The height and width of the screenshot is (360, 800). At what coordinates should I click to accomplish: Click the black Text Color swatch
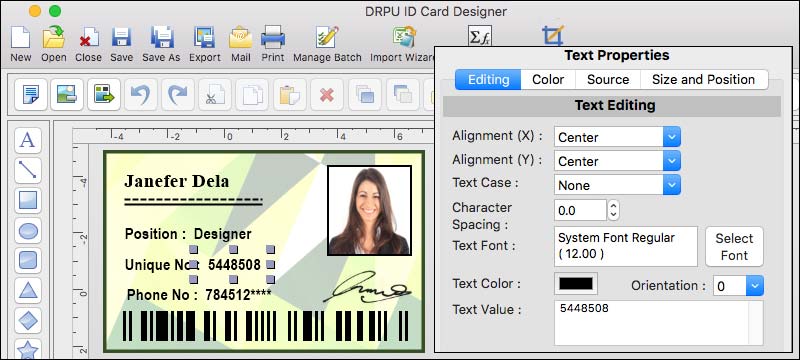tap(576, 284)
